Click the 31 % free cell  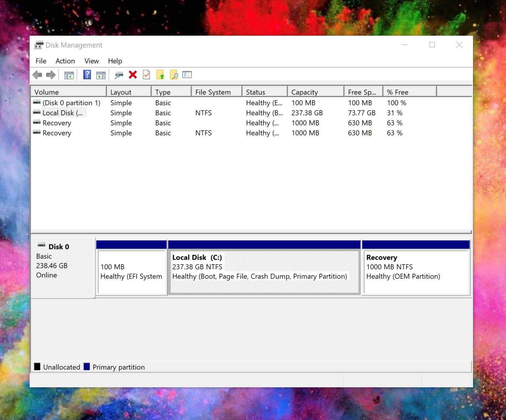click(x=394, y=113)
